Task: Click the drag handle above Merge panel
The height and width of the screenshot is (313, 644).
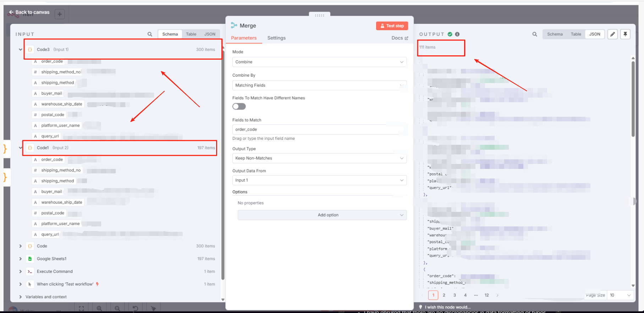Action: [x=319, y=15]
